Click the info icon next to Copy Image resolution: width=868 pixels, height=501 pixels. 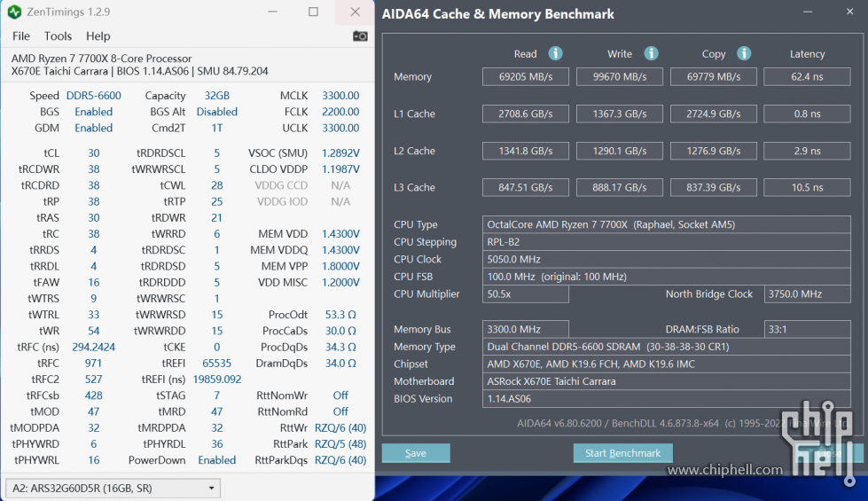[744, 53]
